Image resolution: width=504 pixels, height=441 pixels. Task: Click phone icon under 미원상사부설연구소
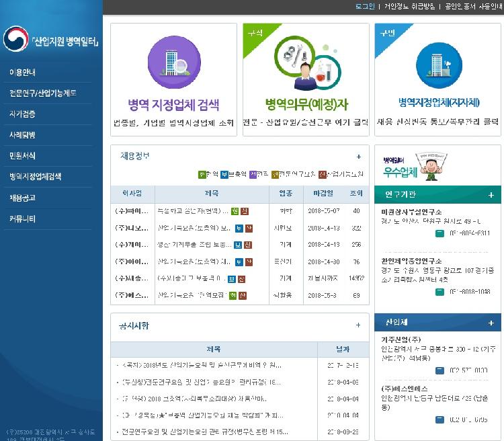(439, 233)
